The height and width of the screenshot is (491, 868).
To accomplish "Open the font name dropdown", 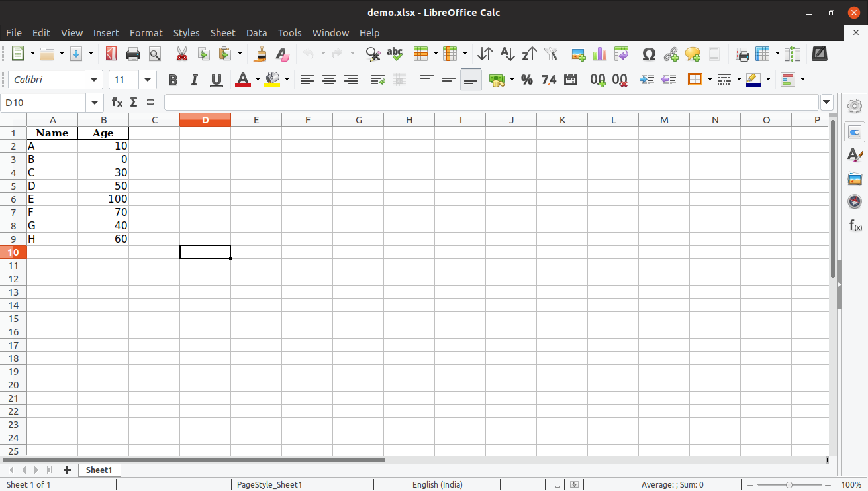I will point(93,80).
